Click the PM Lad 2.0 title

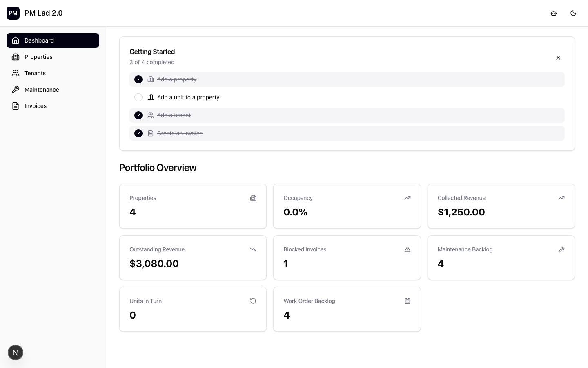pyautogui.click(x=44, y=13)
